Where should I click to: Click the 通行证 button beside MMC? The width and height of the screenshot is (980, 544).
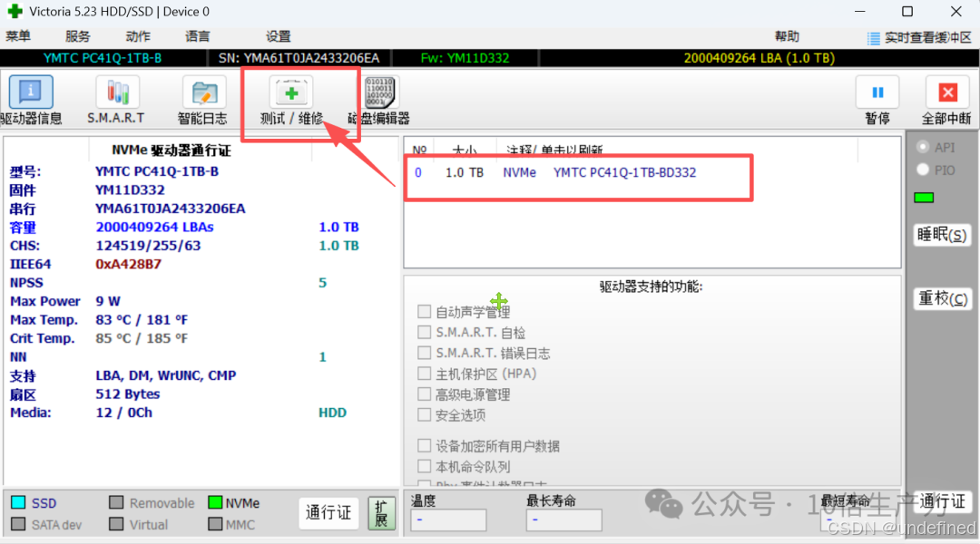pos(328,513)
